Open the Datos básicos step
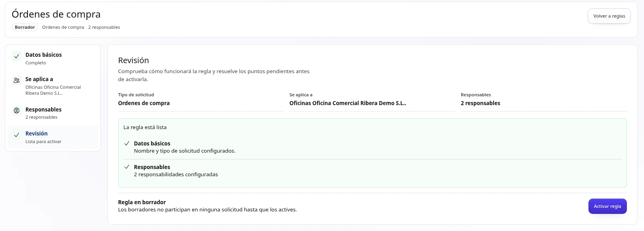The image size is (644, 231). click(x=53, y=58)
